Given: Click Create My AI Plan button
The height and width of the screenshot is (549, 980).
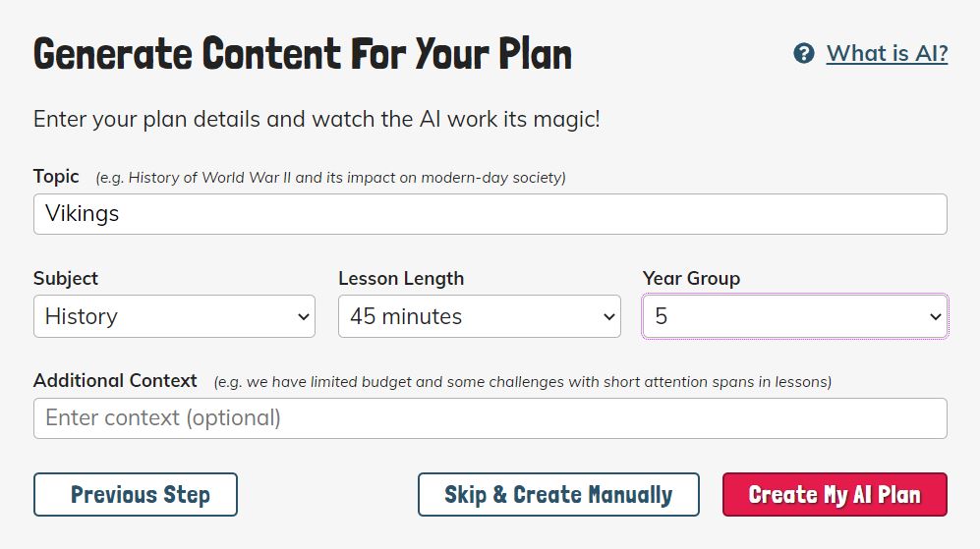Looking at the screenshot, I should pyautogui.click(x=835, y=495).
